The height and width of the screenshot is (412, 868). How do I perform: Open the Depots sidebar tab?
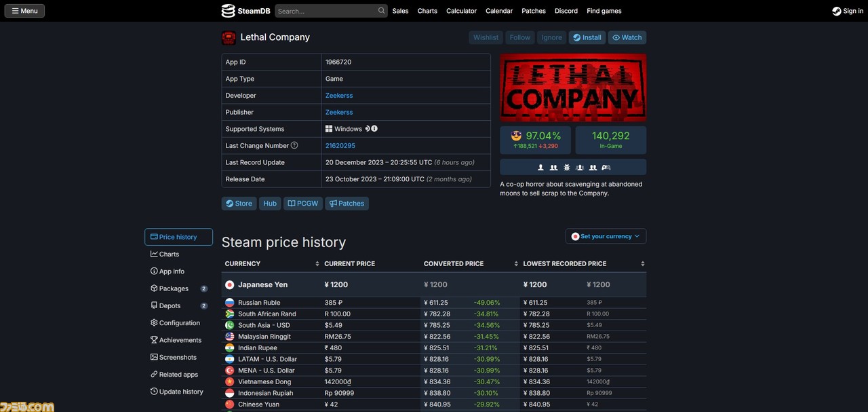178,306
